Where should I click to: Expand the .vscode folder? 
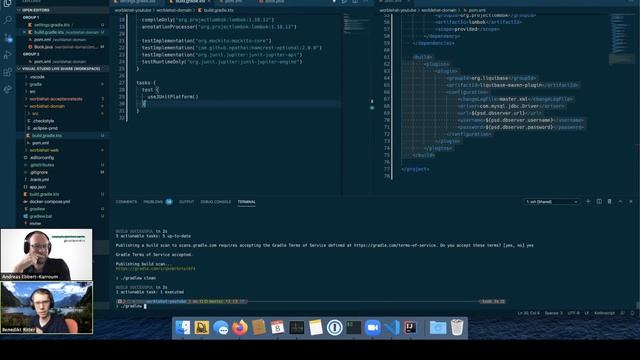[37, 77]
